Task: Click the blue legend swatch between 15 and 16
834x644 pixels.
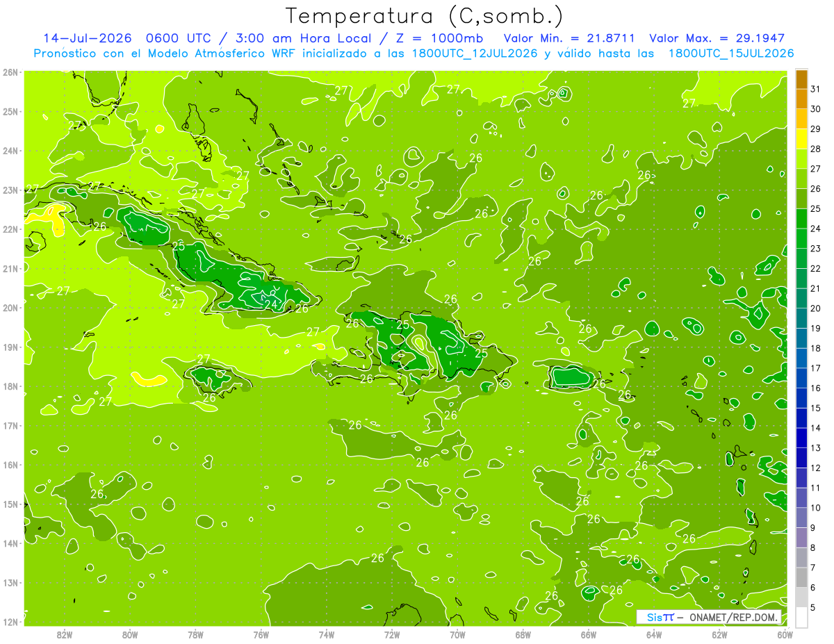Action: tap(801, 398)
